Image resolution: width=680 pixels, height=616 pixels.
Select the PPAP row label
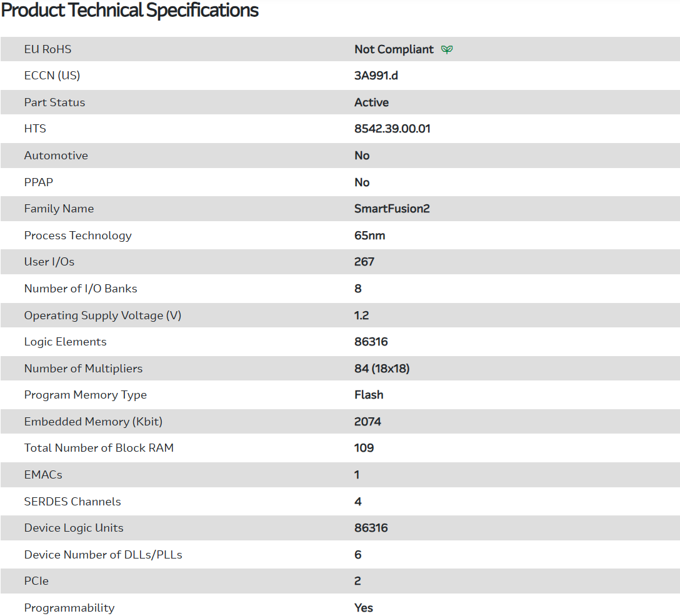[x=39, y=182]
